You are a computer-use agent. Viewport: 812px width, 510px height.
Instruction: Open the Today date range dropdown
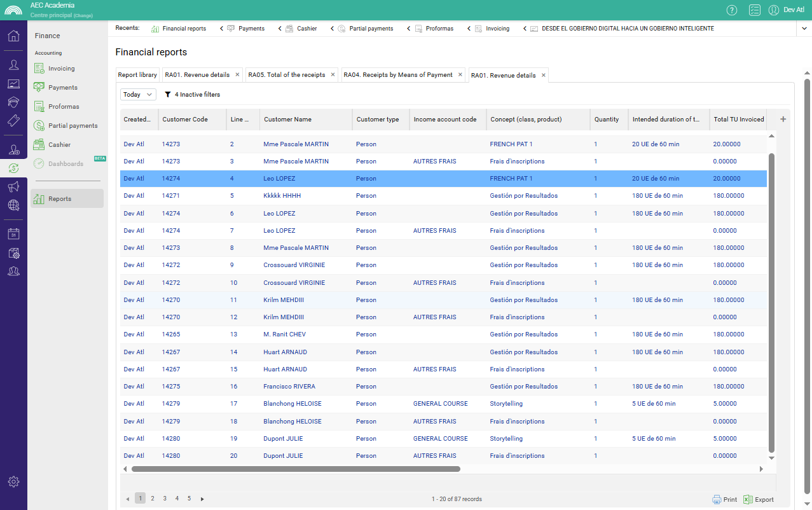[138, 95]
